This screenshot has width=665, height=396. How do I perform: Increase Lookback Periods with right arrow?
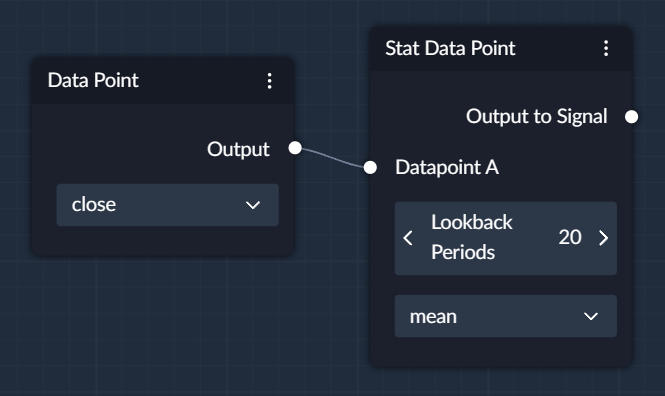604,238
